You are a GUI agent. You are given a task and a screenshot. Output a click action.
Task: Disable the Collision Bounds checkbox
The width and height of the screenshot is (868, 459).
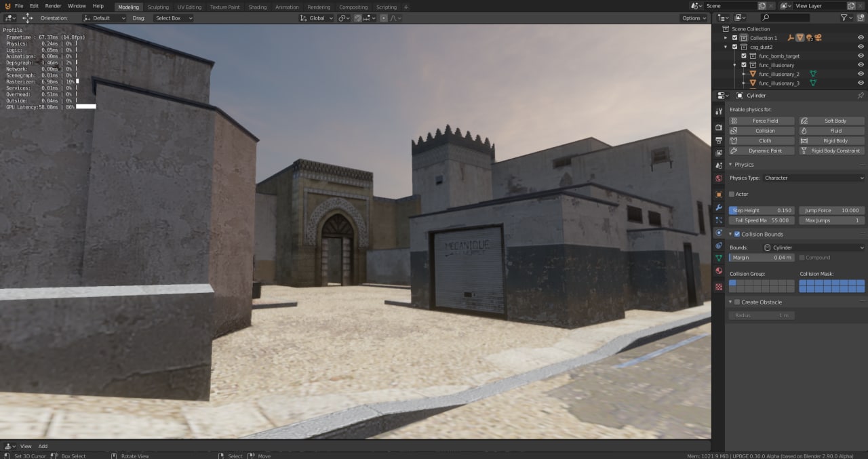click(x=737, y=234)
